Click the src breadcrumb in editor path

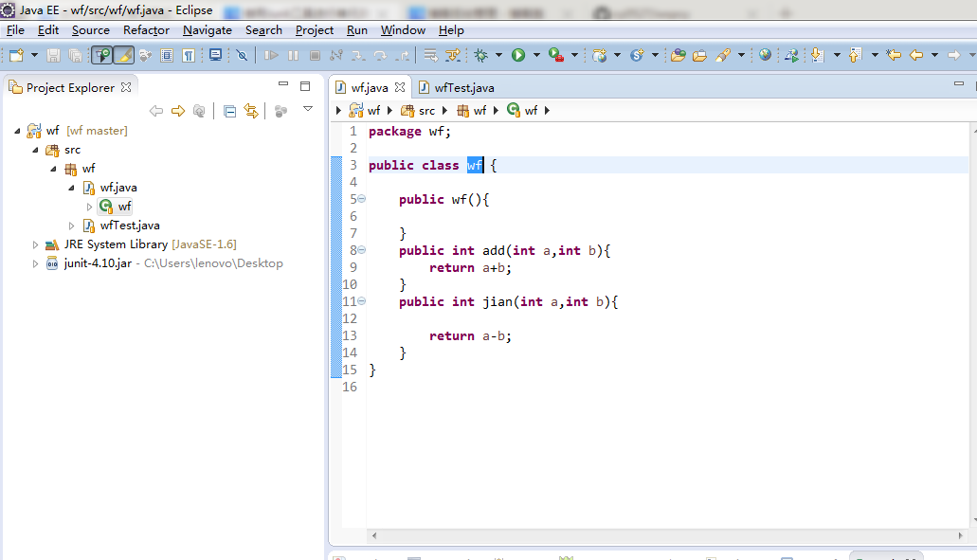pyautogui.click(x=426, y=111)
